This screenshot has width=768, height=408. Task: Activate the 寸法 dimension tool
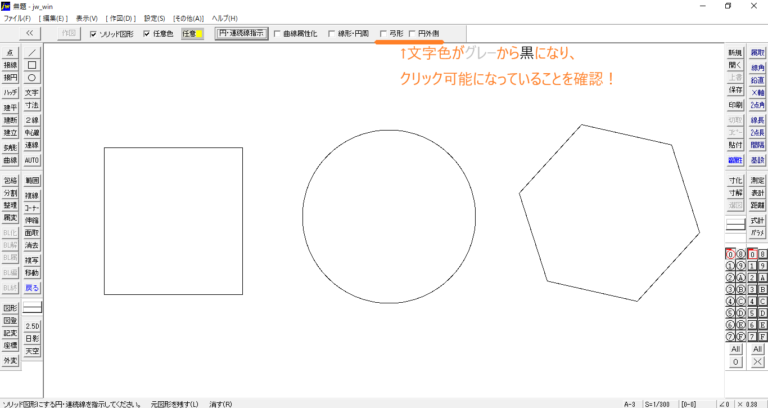tap(32, 105)
